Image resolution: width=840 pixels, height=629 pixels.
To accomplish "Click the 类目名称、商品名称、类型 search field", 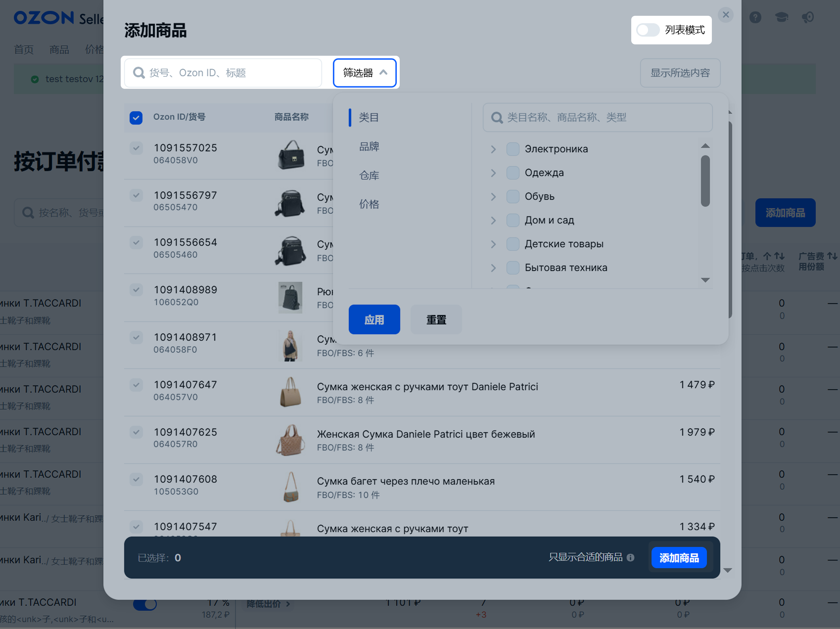I will pos(597,117).
